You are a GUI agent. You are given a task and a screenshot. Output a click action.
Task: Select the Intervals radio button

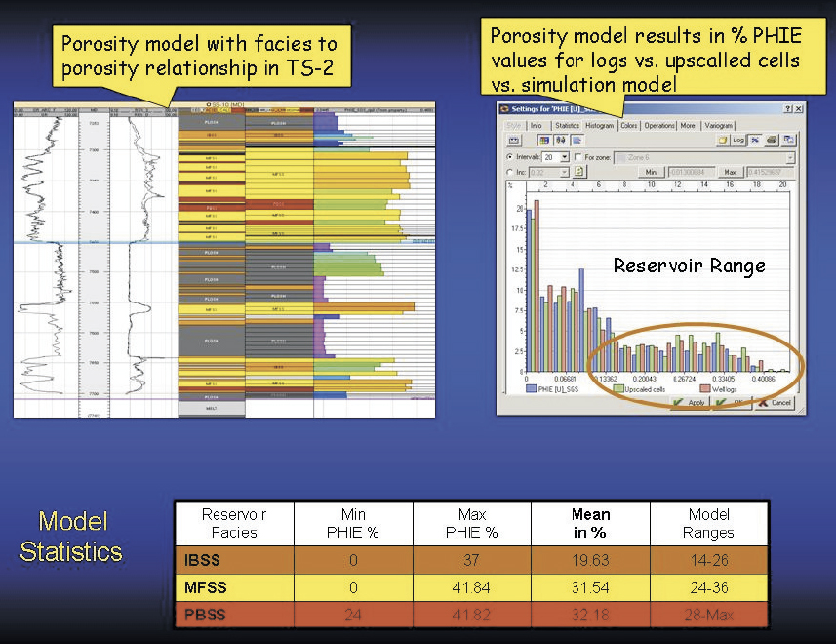pyautogui.click(x=510, y=157)
